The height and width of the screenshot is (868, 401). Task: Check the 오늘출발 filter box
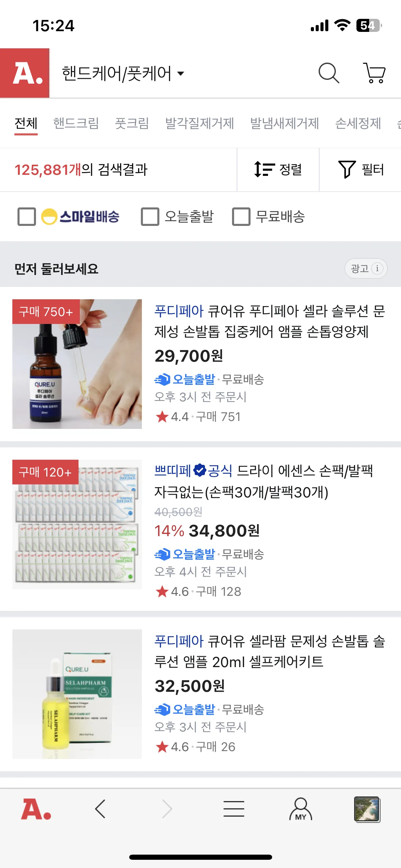(150, 217)
